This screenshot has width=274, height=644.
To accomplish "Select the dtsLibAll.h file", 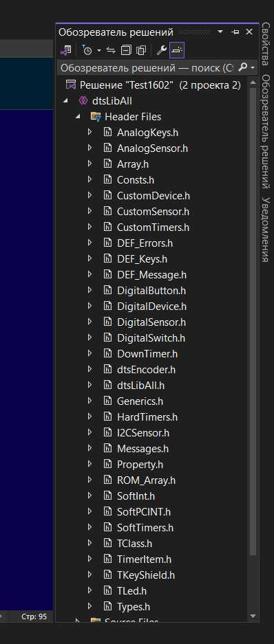I will point(140,386).
